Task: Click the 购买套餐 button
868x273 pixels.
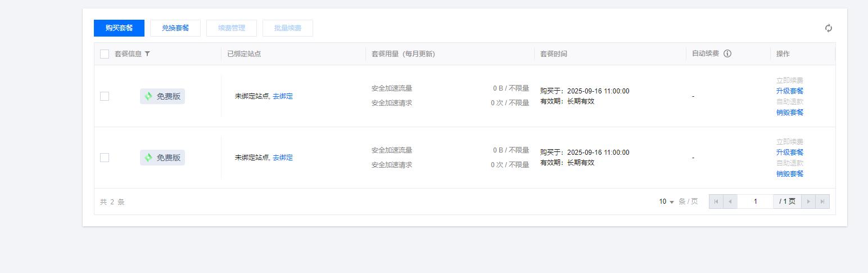Action: click(x=119, y=28)
